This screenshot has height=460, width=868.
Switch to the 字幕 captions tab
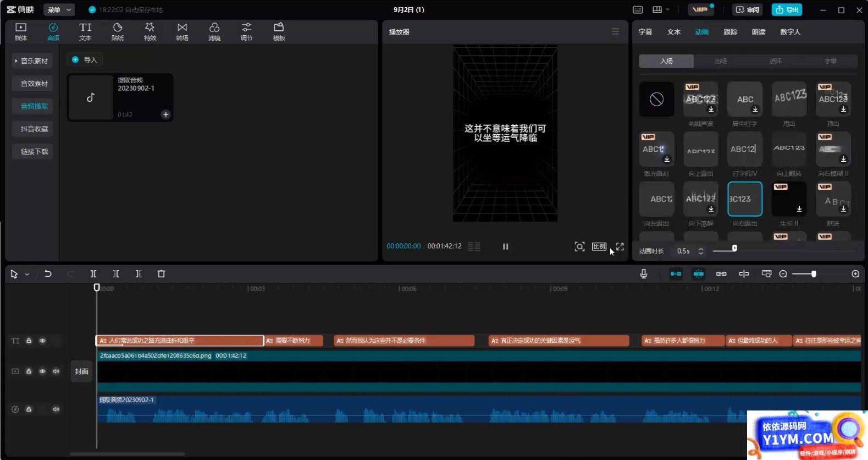click(645, 32)
